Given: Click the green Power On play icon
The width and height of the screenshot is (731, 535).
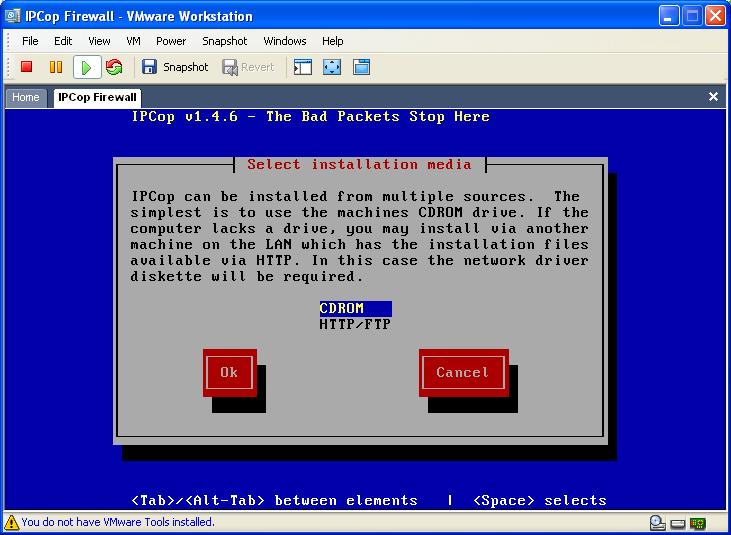Looking at the screenshot, I should pyautogui.click(x=87, y=68).
